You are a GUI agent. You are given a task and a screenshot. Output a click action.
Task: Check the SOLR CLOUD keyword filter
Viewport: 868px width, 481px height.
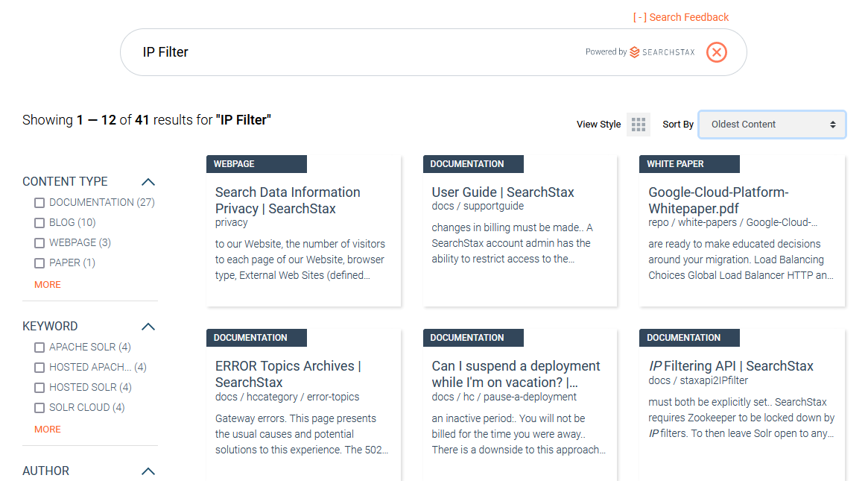point(39,407)
